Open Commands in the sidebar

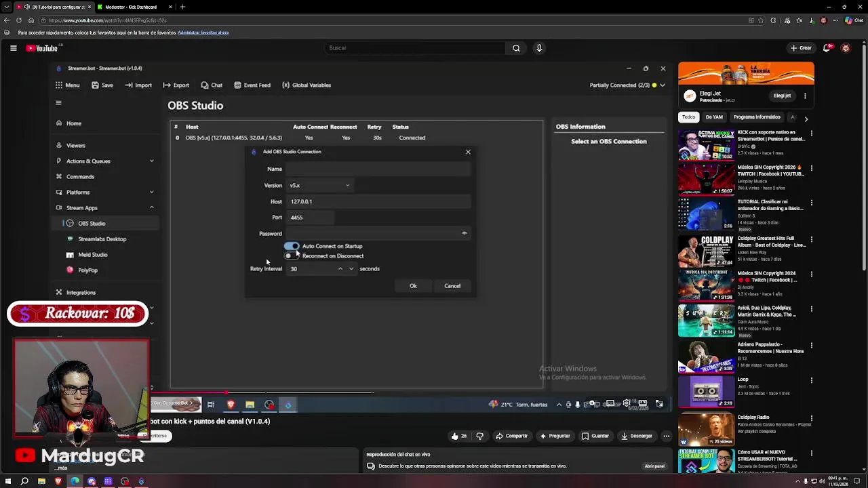(x=80, y=177)
